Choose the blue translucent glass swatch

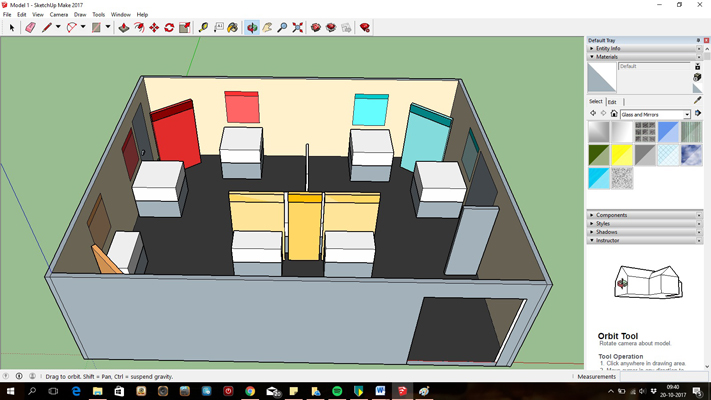[668, 132]
